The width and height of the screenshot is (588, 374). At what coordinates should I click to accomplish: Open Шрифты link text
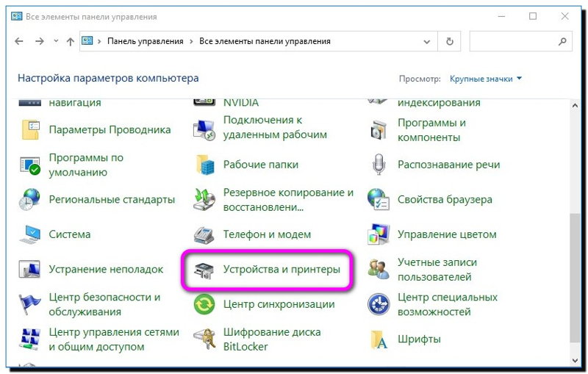click(419, 339)
